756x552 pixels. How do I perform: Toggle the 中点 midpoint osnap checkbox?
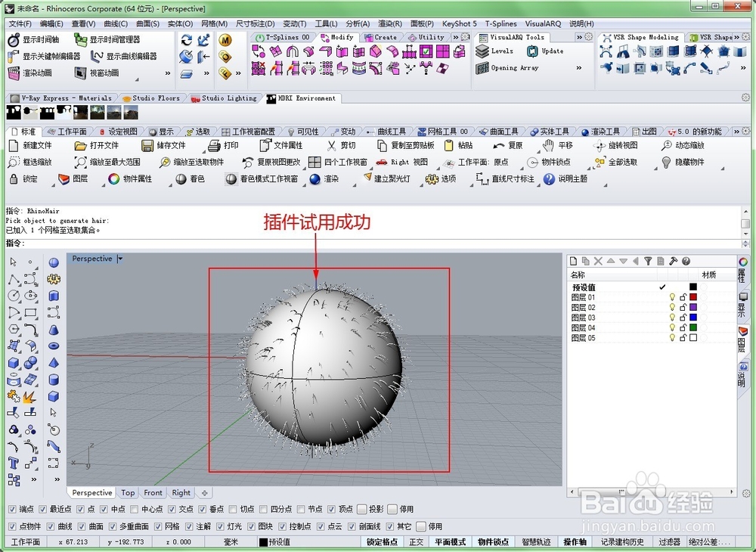pyautogui.click(x=104, y=509)
